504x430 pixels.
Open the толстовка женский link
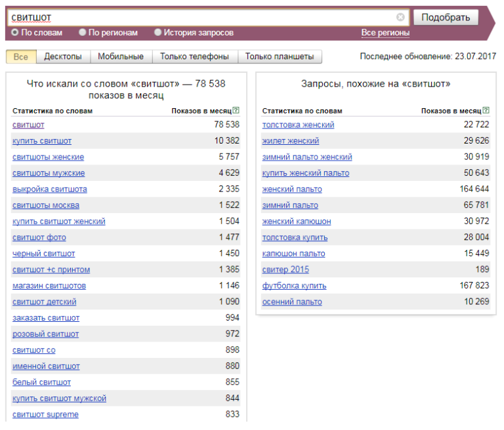click(298, 125)
